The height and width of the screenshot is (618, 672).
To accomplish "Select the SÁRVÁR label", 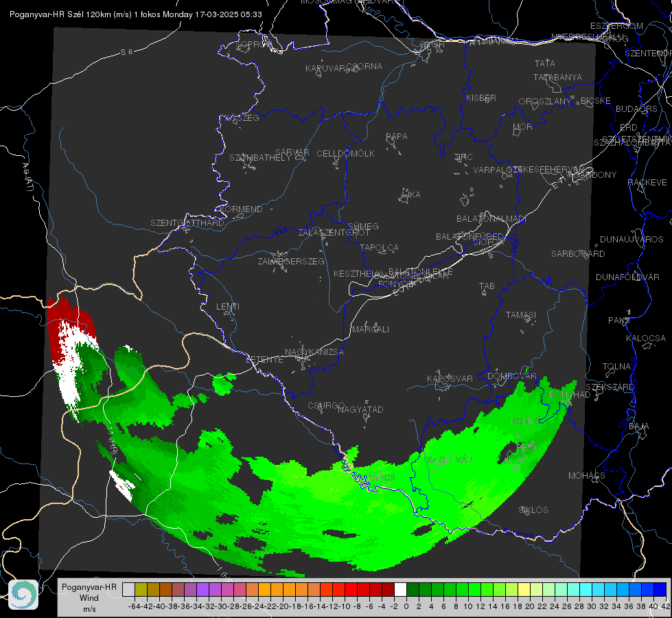I will [x=292, y=152].
